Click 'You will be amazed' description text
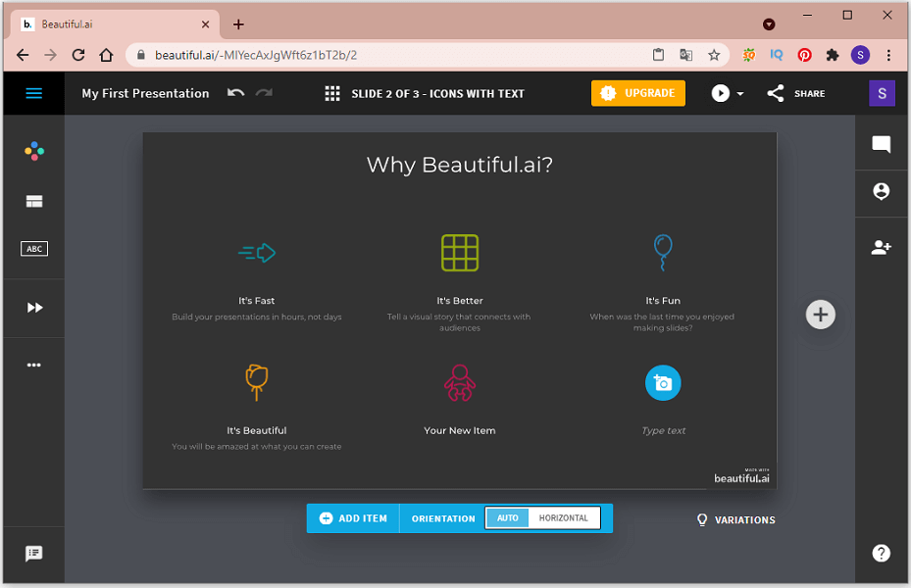Screen dimensions: 911x588 pyautogui.click(x=256, y=446)
